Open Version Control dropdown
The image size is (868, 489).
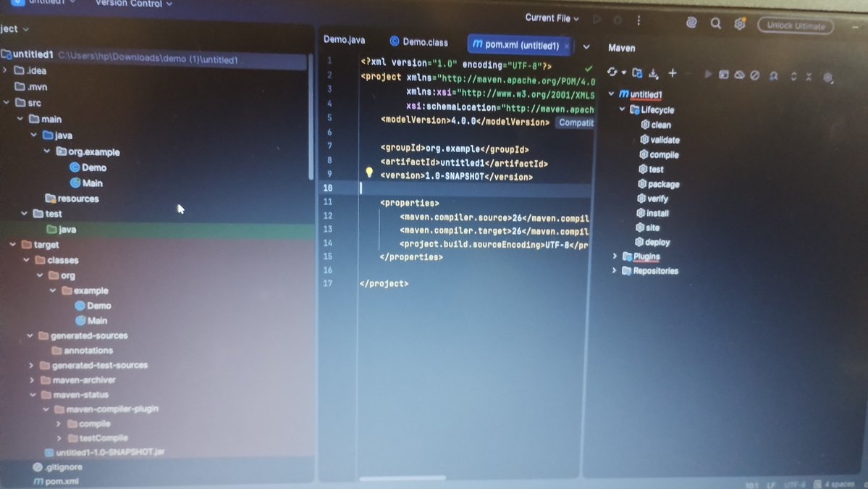[133, 4]
